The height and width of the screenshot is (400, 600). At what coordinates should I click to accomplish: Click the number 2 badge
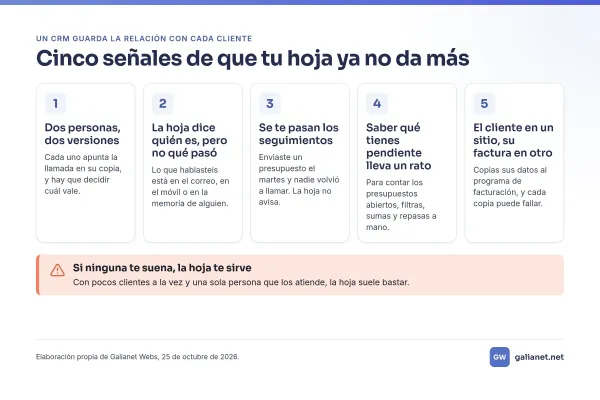[x=163, y=103]
